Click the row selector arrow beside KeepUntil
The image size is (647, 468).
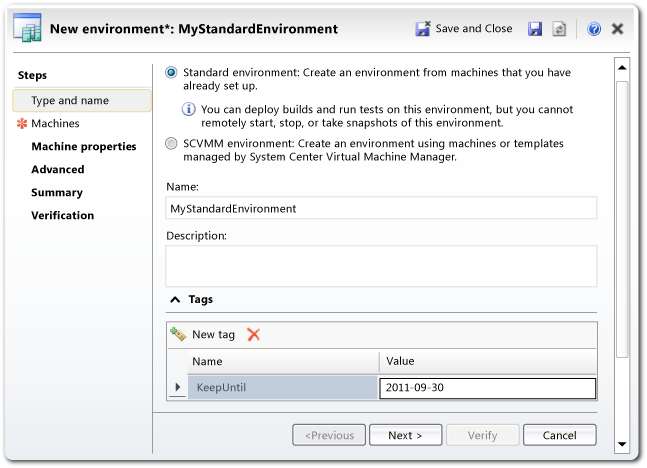tap(178, 387)
